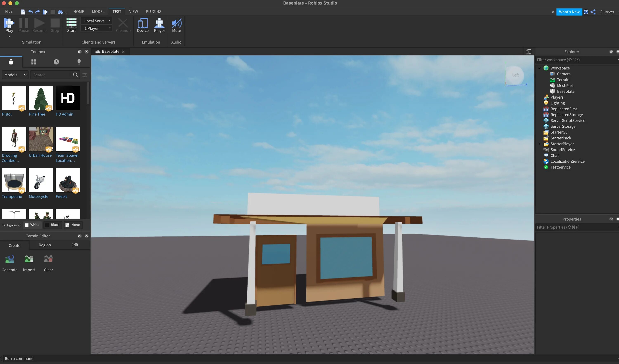Open the Region terrain tab
The image size is (619, 364).
pos(45,245)
